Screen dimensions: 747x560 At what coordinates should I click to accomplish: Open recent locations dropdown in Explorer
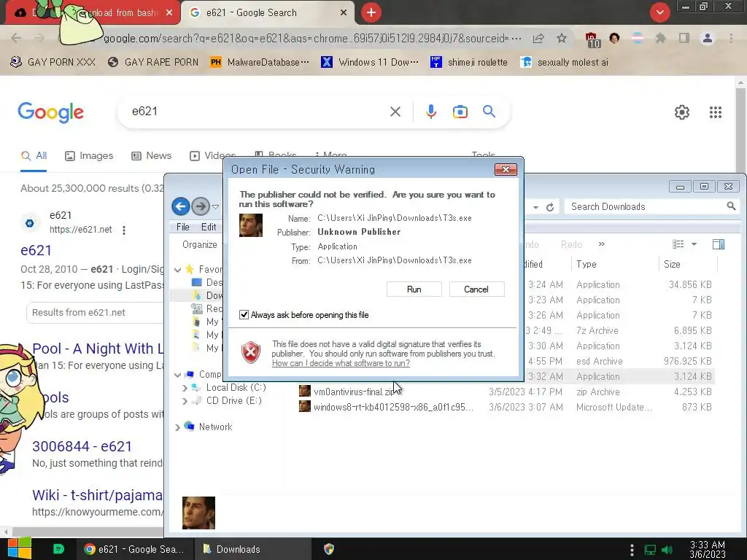[215, 206]
